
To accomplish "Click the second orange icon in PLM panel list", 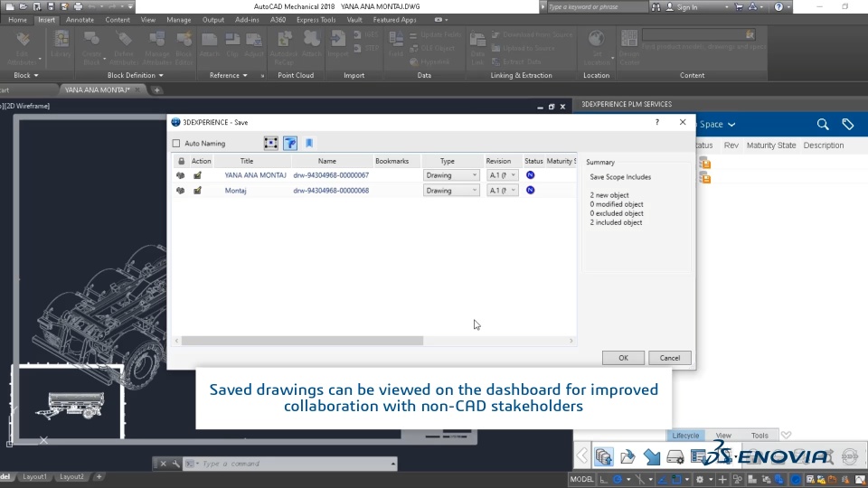I will click(704, 178).
